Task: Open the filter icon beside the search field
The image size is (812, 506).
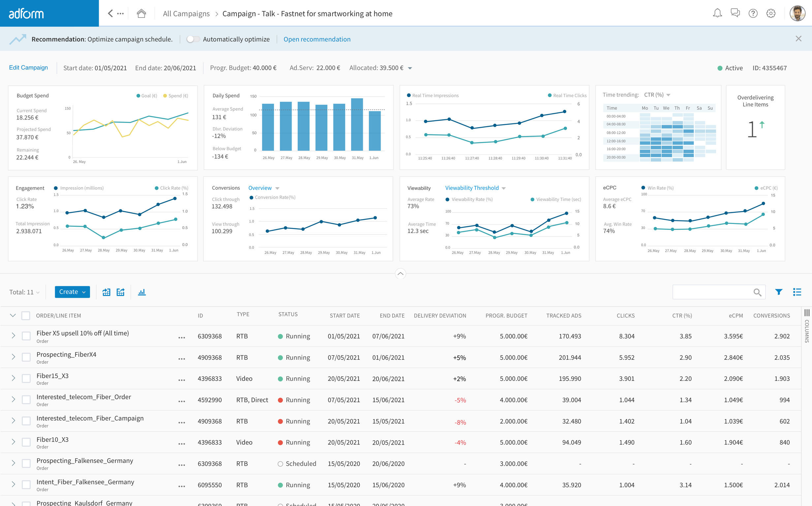Action: tap(778, 292)
